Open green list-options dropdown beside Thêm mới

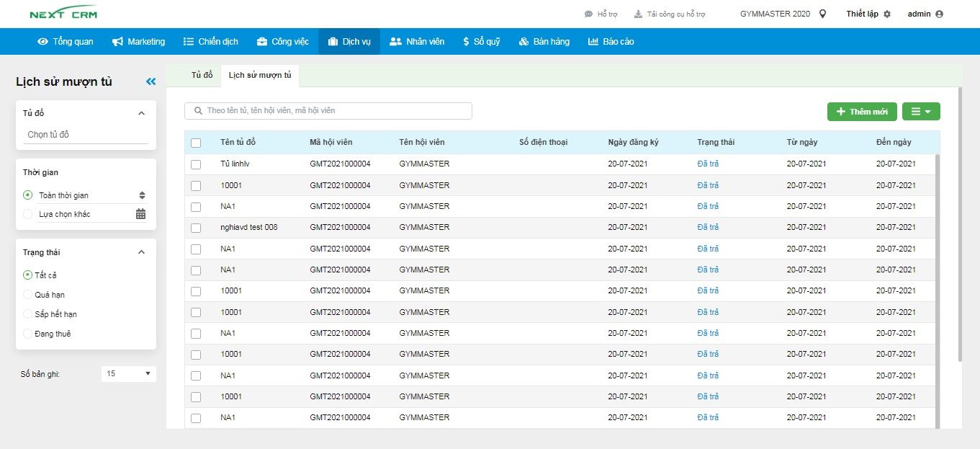920,112
